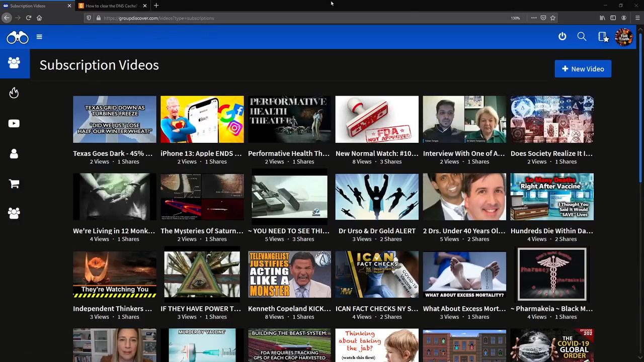Open the video play icon in sidebar
This screenshot has height=362, width=644.
(x=14, y=124)
